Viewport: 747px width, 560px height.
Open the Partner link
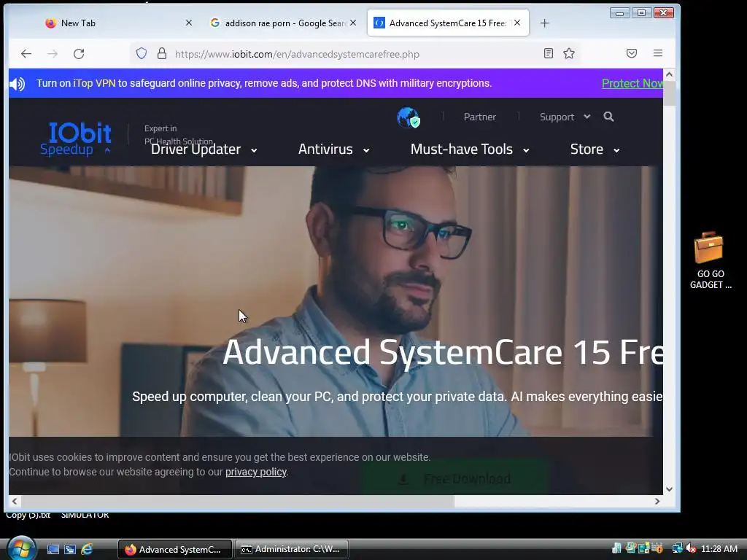pyautogui.click(x=480, y=117)
